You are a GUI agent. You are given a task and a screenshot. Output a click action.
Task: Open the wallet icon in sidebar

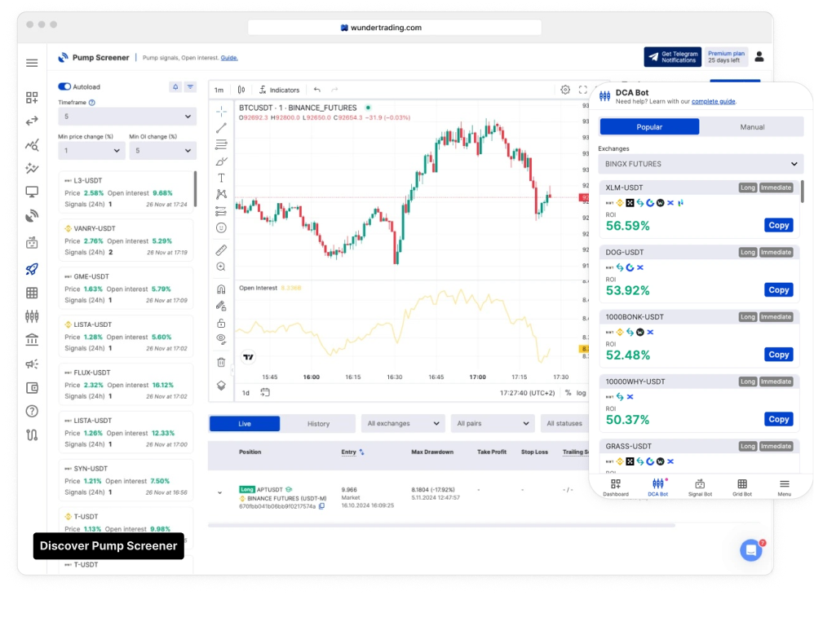[x=32, y=388]
